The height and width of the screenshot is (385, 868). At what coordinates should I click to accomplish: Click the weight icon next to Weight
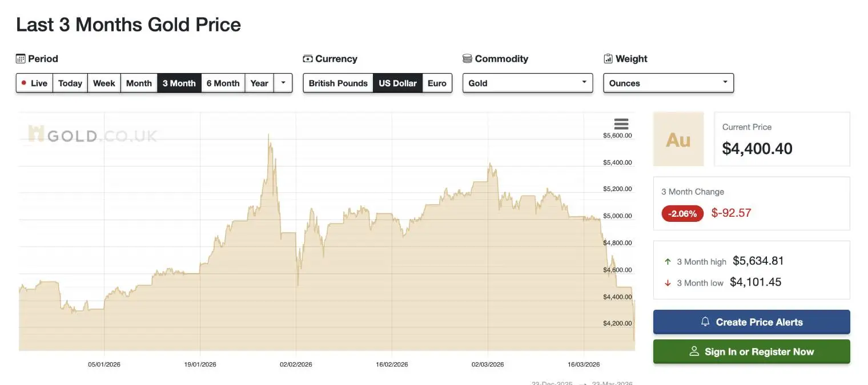click(x=607, y=58)
